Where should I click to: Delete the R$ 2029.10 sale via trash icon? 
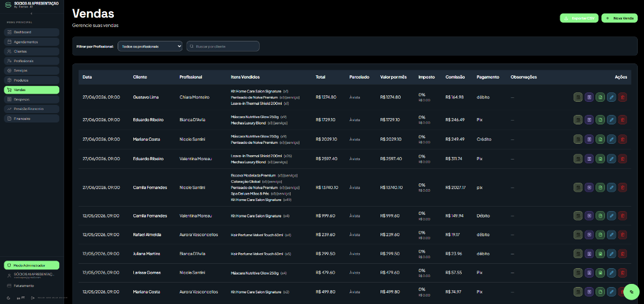pos(622,139)
